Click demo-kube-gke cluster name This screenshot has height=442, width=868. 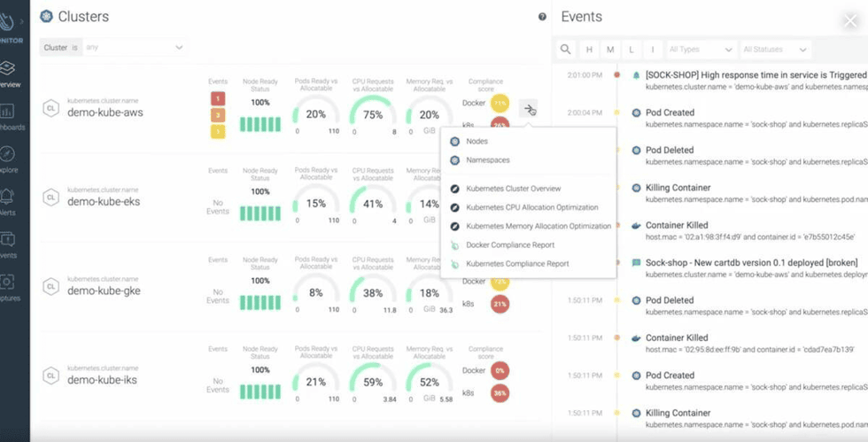click(x=104, y=291)
